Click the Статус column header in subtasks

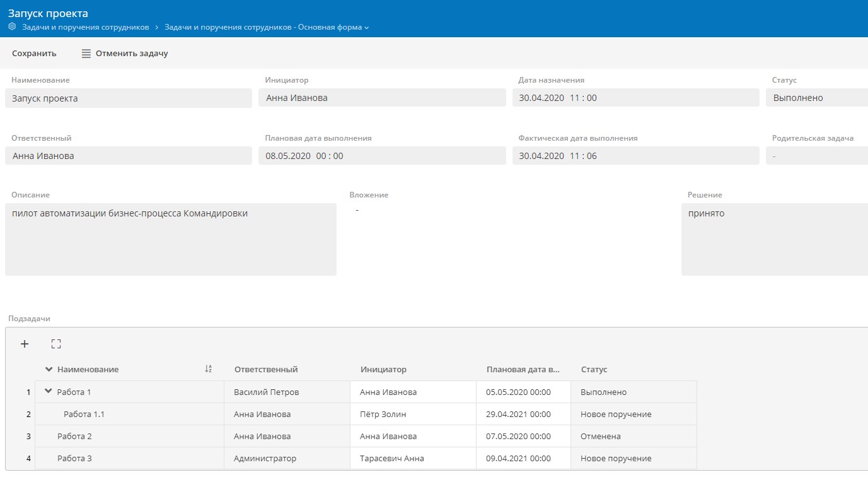pos(594,369)
